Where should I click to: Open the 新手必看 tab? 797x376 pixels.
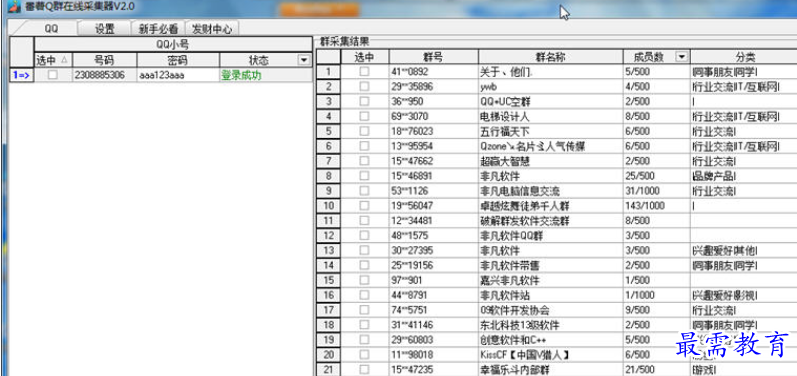click(x=158, y=29)
